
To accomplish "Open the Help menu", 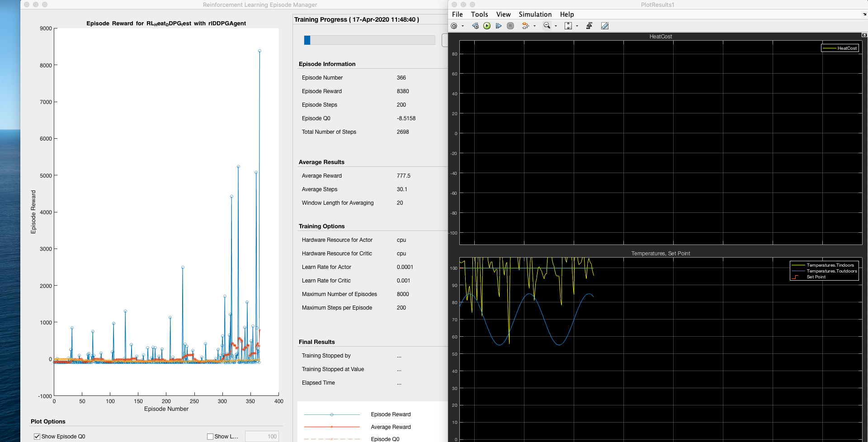I will tap(567, 14).
